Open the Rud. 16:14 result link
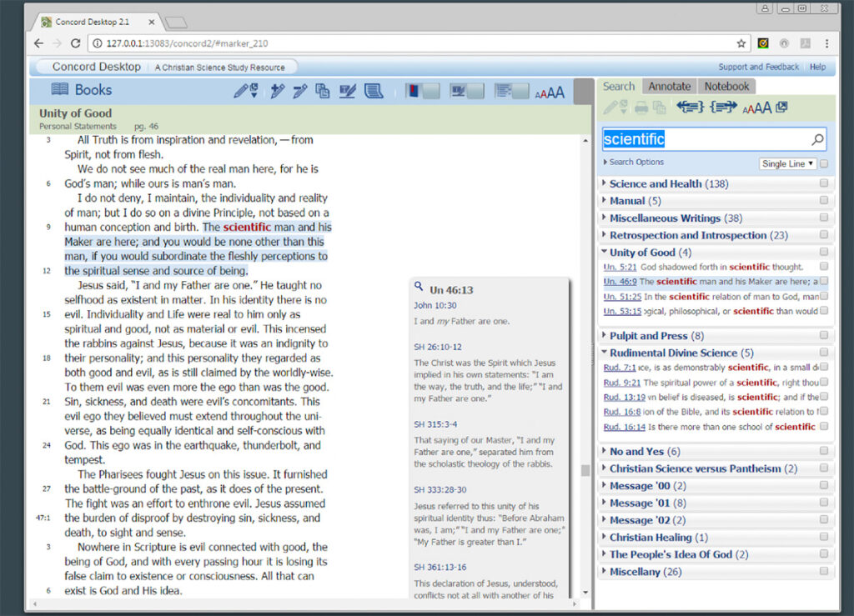Image resolution: width=854 pixels, height=616 pixels. 624,427
